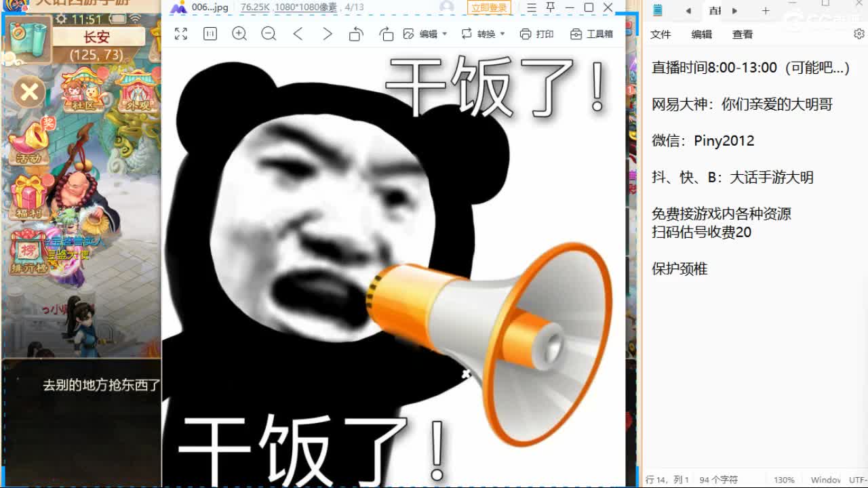
Task: Open the 社区 community icon in game
Action: [x=82, y=90]
